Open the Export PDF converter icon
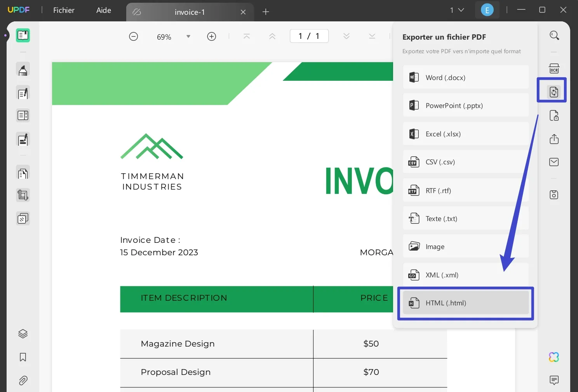 click(554, 92)
